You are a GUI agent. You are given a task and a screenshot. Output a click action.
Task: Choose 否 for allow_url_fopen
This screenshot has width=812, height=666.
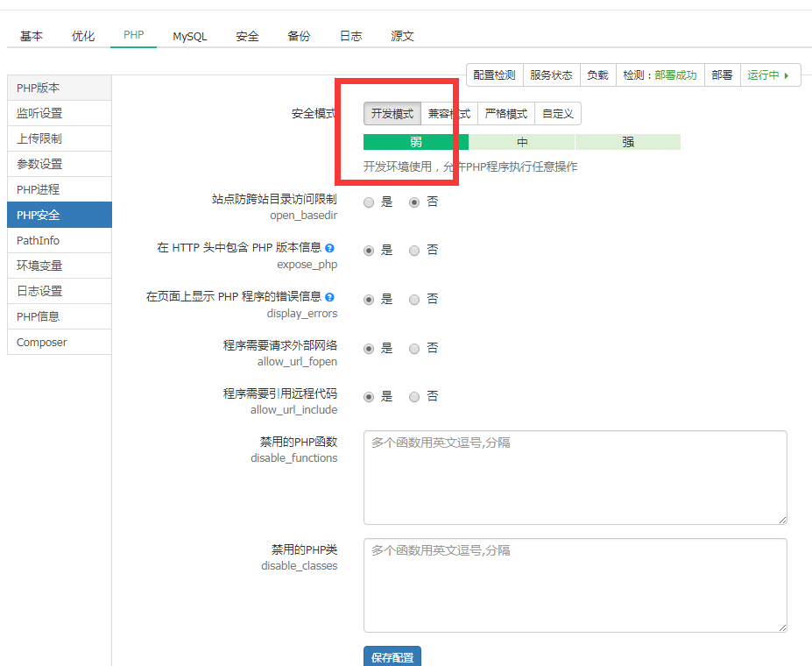coord(414,349)
